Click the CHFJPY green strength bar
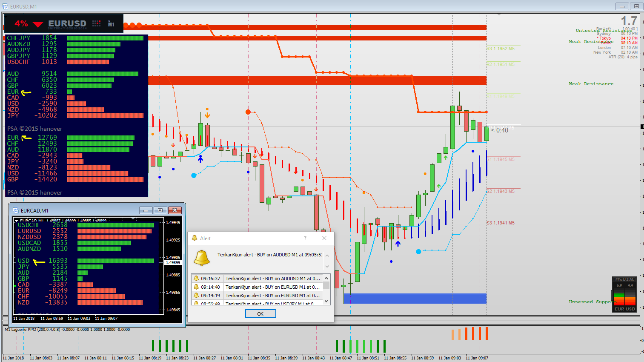This screenshot has width=644, height=362. point(105,38)
